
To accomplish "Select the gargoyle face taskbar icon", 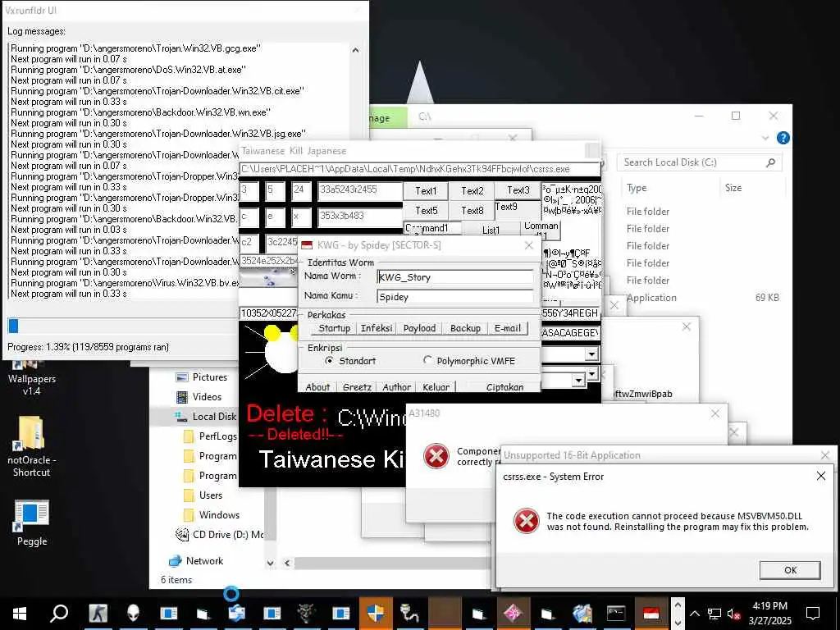I will pyautogui.click(x=307, y=613).
